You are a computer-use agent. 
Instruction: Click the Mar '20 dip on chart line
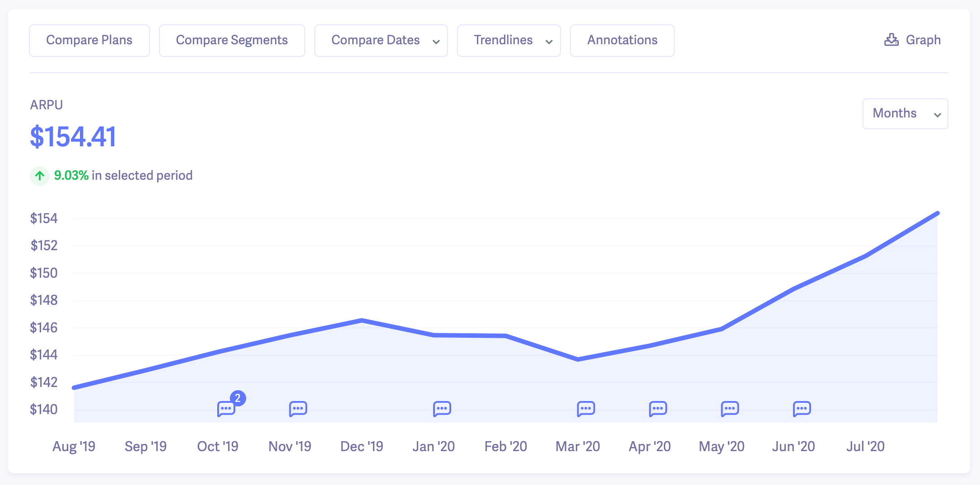tap(578, 359)
